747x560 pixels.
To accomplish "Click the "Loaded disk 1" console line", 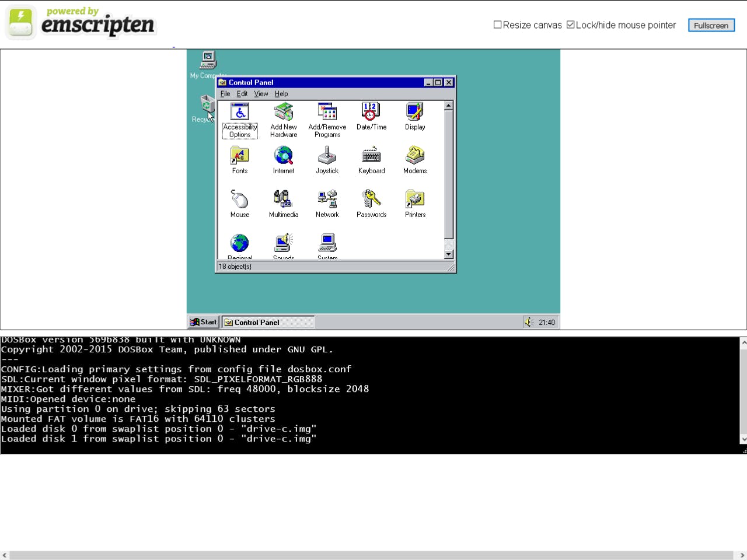I will [159, 439].
